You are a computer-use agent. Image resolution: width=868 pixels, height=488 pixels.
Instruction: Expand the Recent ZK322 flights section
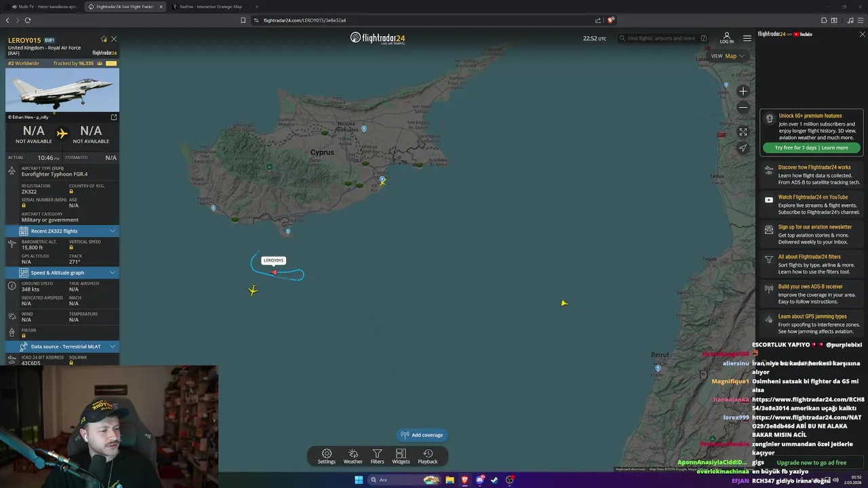[x=62, y=231]
